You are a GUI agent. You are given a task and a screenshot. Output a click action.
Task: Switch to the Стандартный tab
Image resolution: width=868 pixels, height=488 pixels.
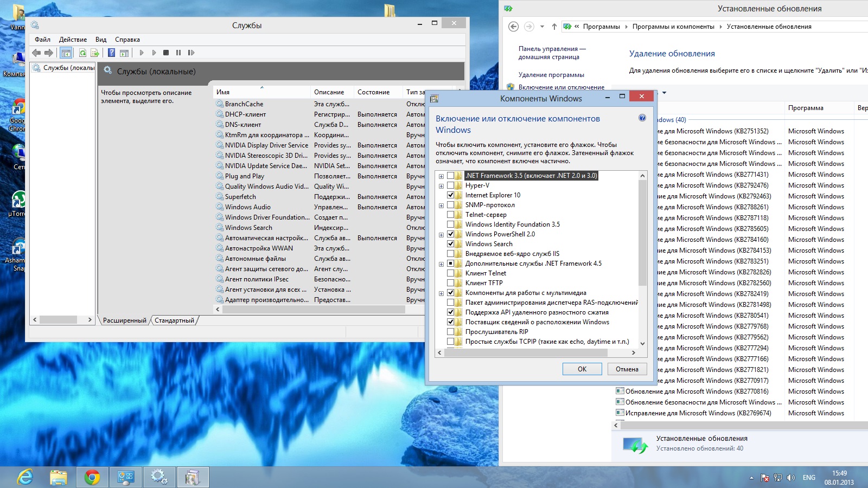(x=174, y=320)
